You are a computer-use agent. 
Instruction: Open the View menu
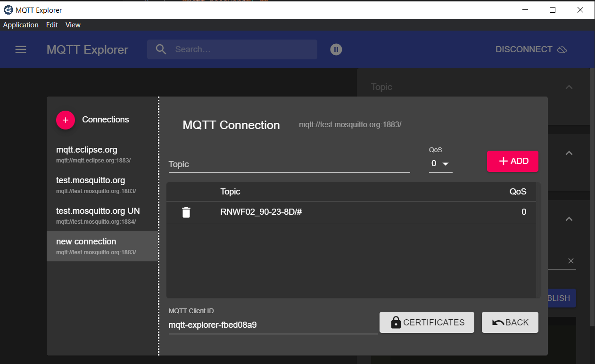pyautogui.click(x=73, y=25)
